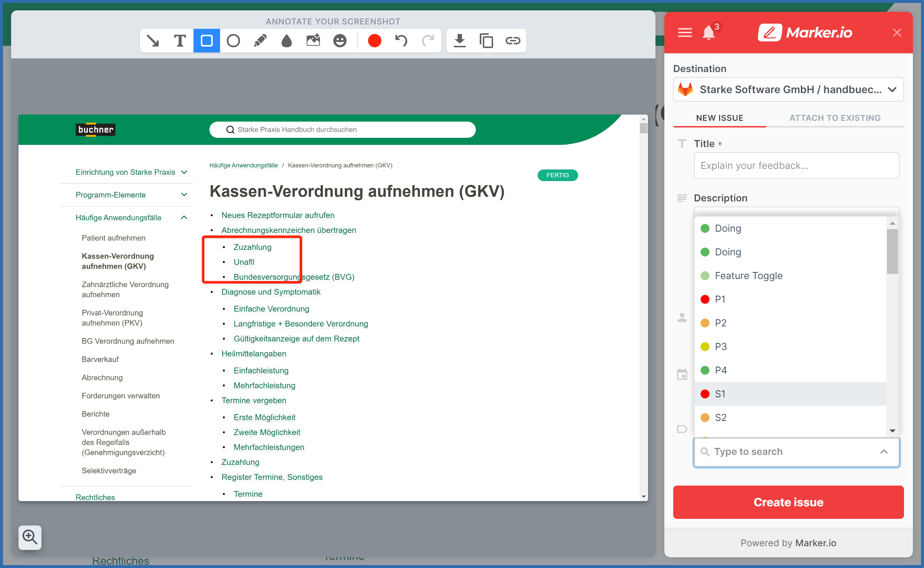Screen dimensions: 924x568
Task: Click the Create issue button
Action: pyautogui.click(x=788, y=502)
